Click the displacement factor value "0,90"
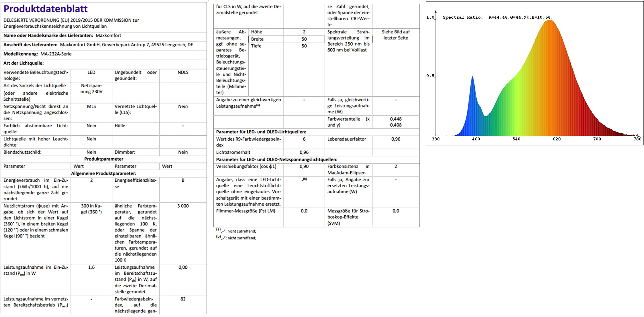Screen dimensions: 644x317 click(304, 166)
